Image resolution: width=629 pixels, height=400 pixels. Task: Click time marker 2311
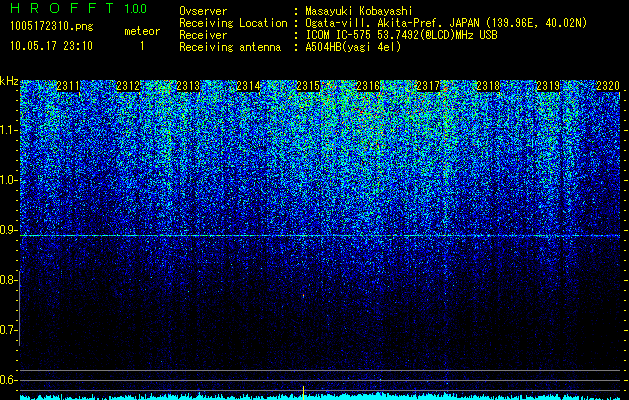(68, 86)
